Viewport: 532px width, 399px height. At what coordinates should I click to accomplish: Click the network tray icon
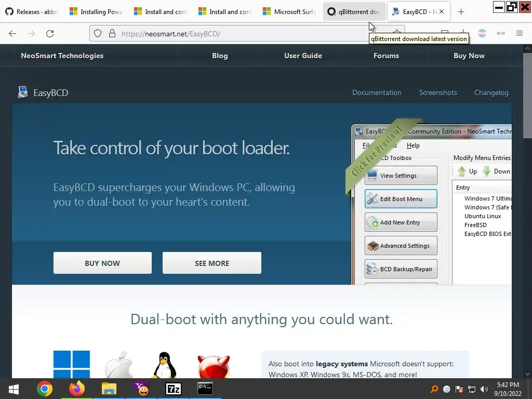pos(472,389)
